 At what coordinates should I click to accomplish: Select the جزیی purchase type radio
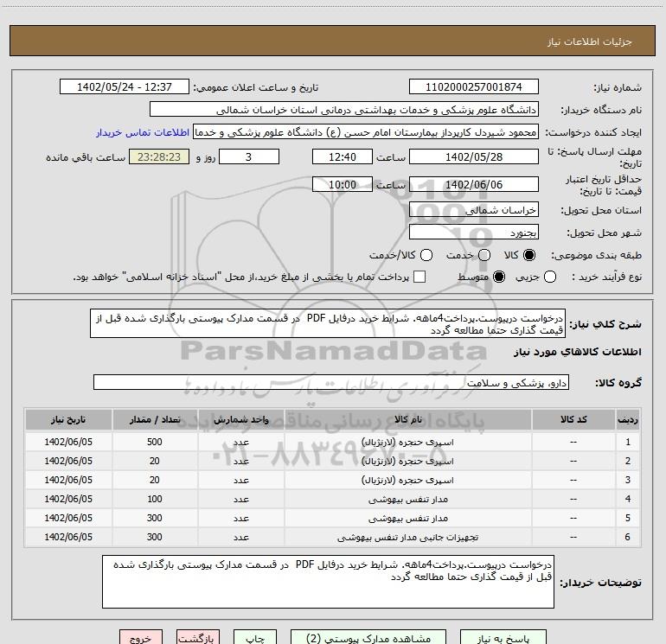point(574,277)
